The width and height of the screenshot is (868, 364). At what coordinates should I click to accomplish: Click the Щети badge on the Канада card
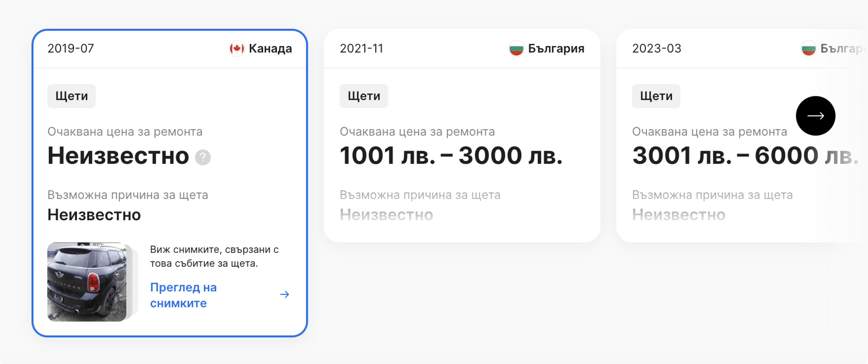click(71, 96)
